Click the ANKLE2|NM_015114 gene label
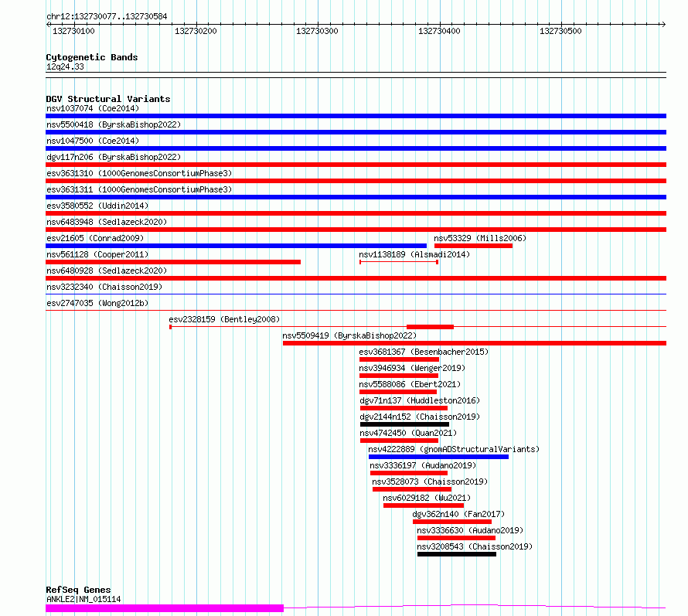The image size is (688, 616). pyautogui.click(x=83, y=599)
